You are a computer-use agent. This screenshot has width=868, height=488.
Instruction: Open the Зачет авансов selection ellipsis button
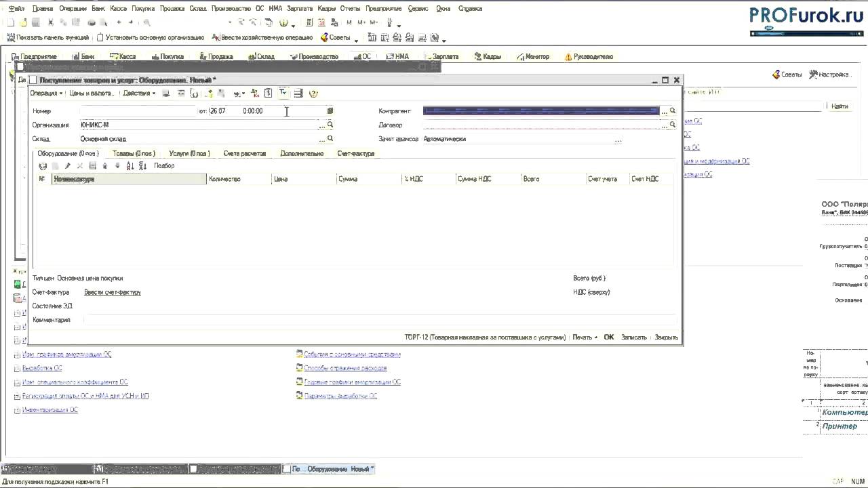tap(618, 139)
